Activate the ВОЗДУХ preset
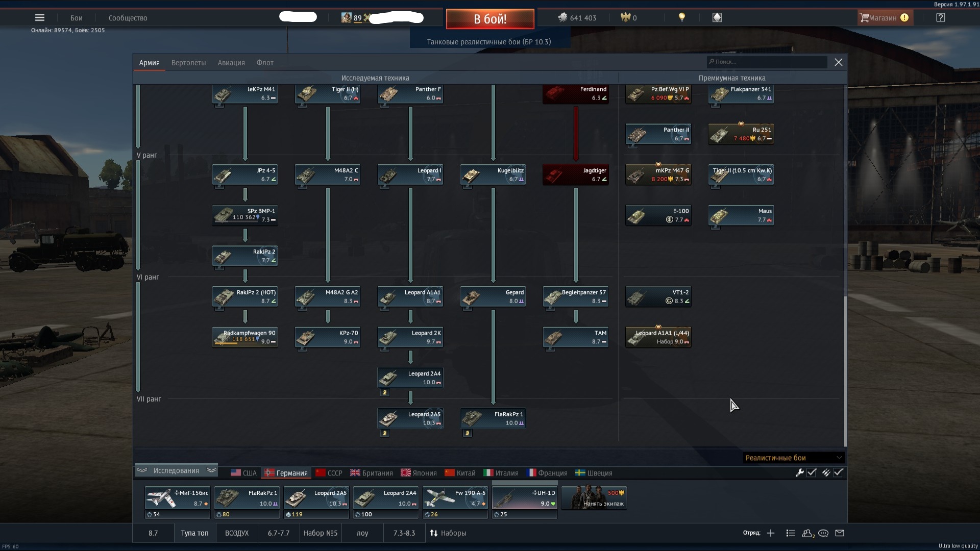Image resolution: width=980 pixels, height=551 pixels. [237, 533]
